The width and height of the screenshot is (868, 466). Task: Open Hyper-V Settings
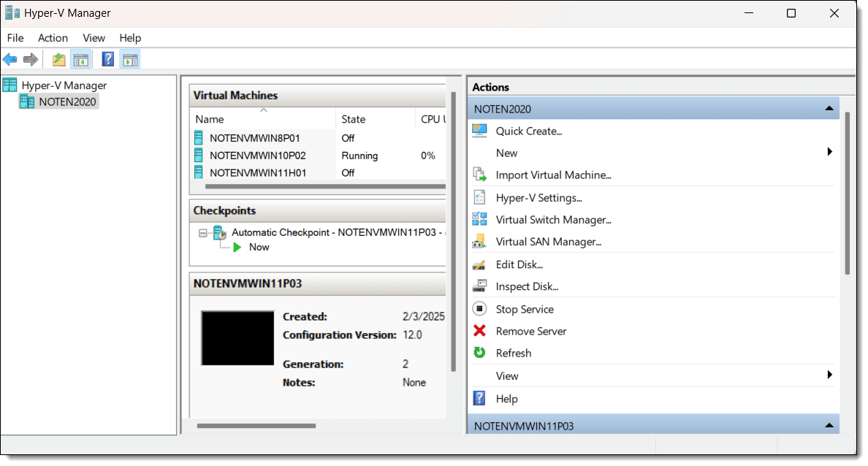538,198
